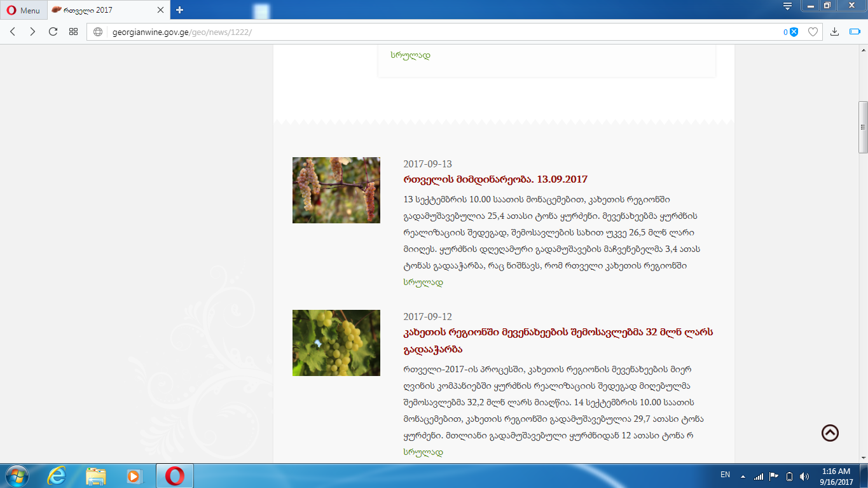Click the date 2017-09-13
The width and height of the screenshot is (868, 488).
point(428,164)
